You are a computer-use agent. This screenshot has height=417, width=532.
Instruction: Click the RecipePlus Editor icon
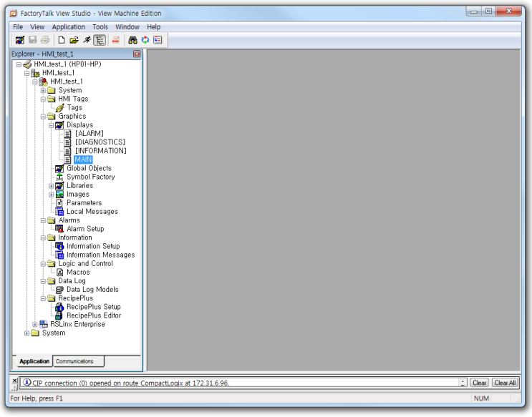(x=59, y=316)
